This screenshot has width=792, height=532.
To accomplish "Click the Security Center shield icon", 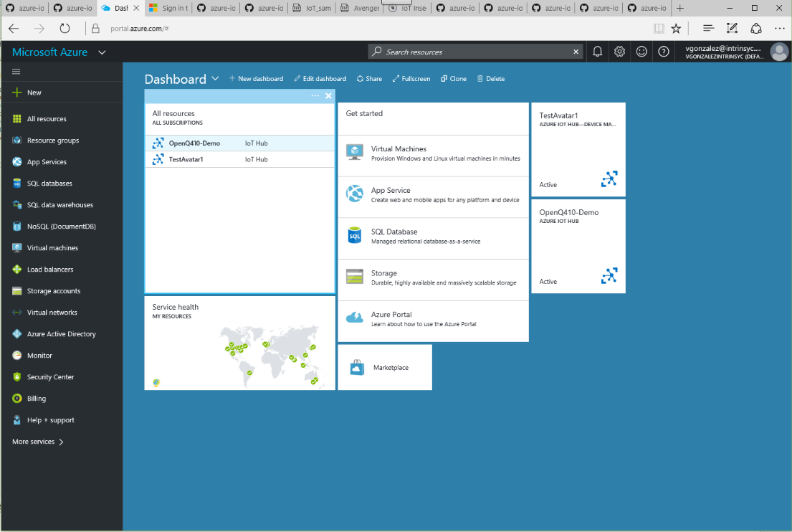I will coord(17,377).
